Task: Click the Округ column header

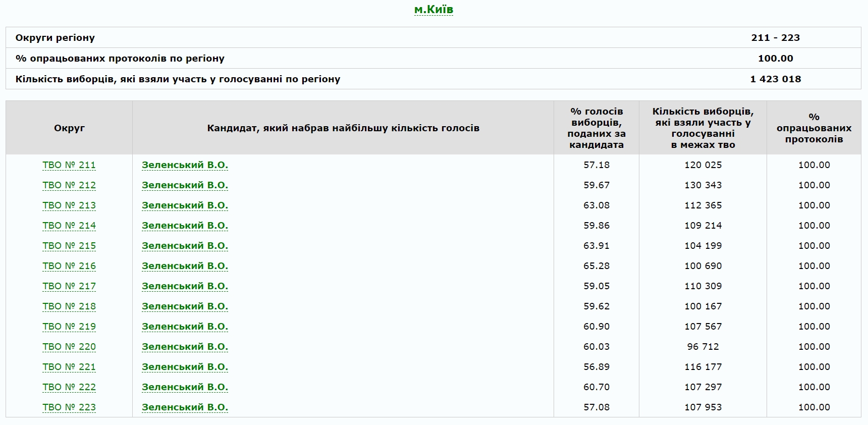Action: click(69, 128)
